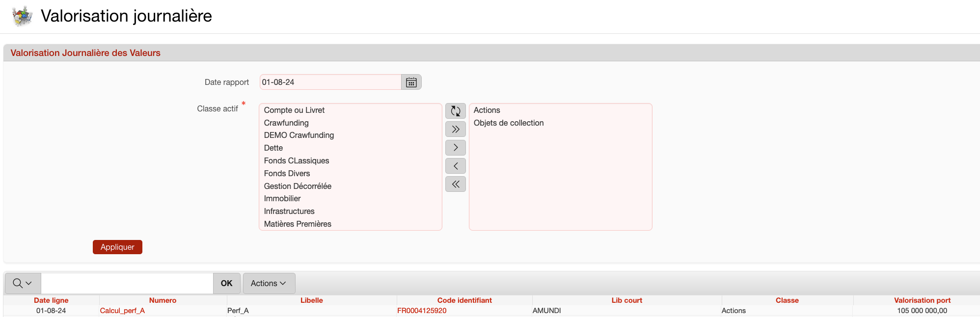Sort by Date ligne column header

point(51,300)
